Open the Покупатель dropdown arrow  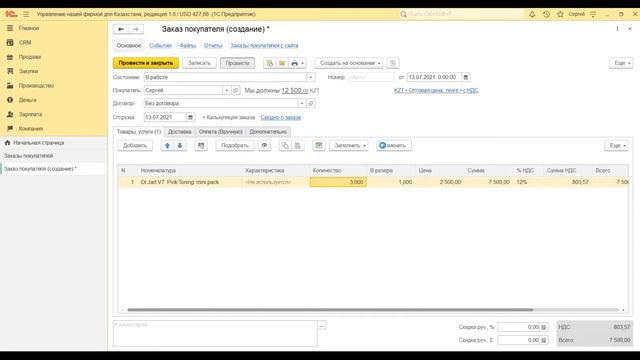point(227,90)
